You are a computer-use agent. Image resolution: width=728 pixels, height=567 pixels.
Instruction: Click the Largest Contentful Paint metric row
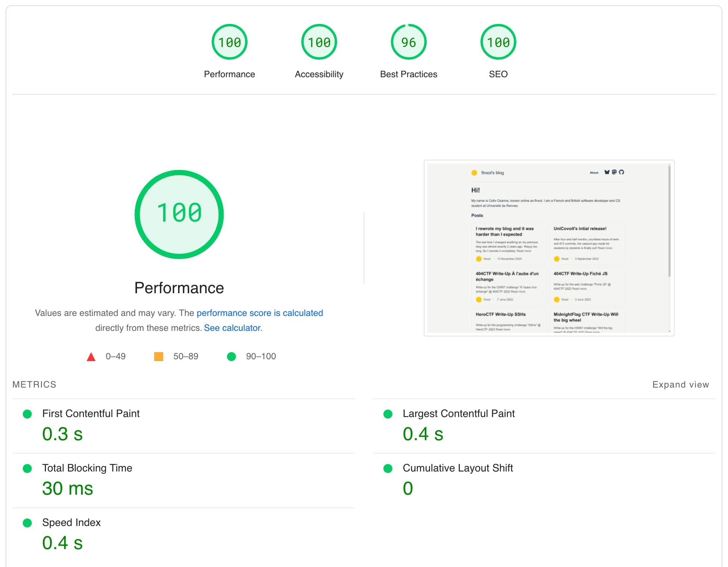click(x=458, y=413)
